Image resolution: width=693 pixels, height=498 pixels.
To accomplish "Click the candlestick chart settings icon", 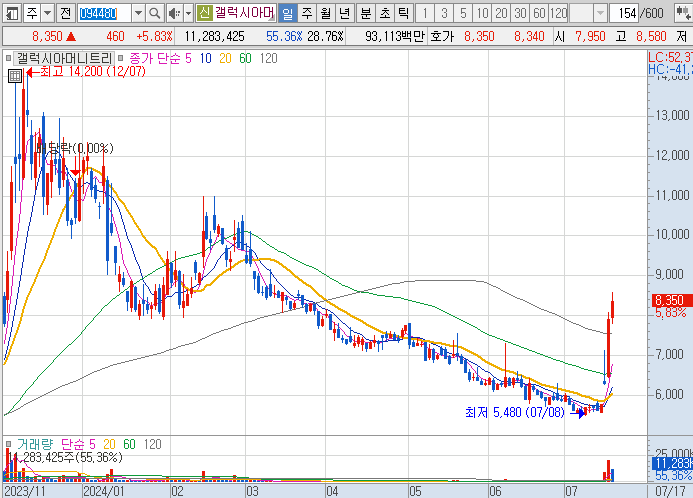I will click(x=683, y=14).
